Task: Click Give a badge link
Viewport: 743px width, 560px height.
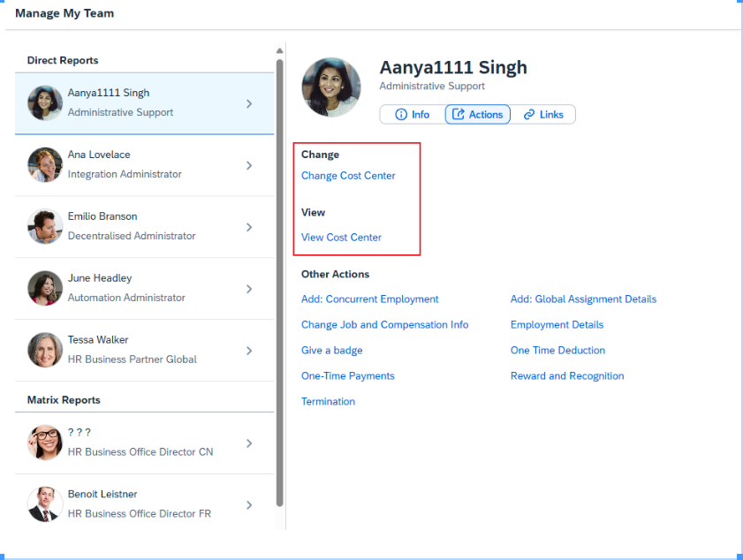Action: coord(331,351)
